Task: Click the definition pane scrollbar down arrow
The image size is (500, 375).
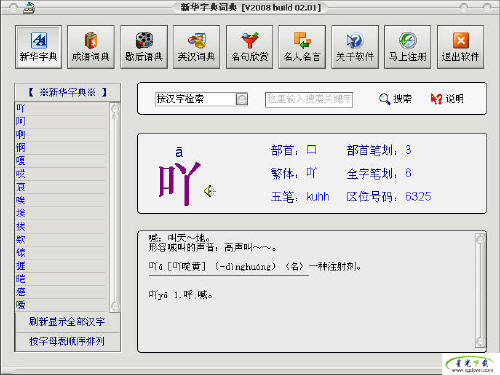Action: pos(480,342)
